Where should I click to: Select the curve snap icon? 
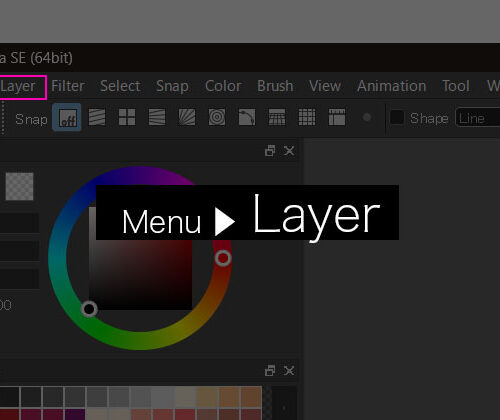(x=247, y=117)
